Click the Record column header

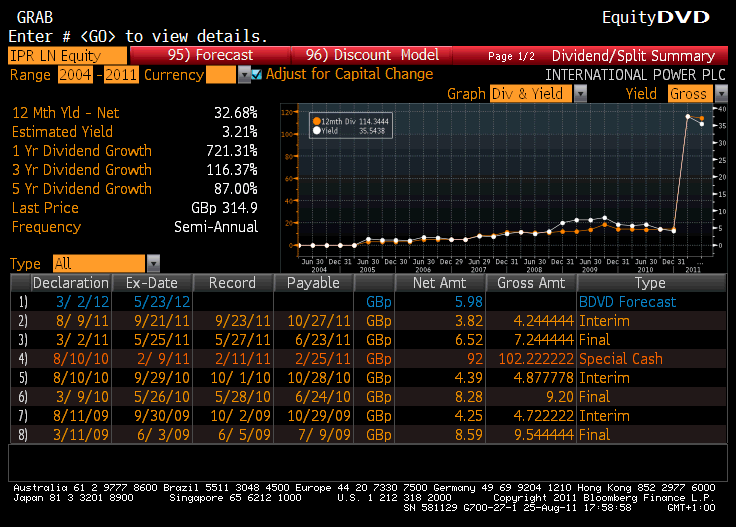tap(232, 283)
